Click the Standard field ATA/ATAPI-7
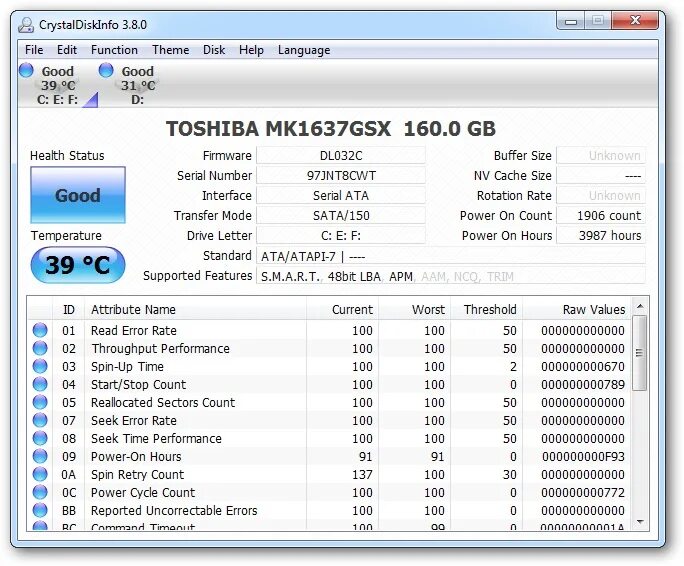684x566 pixels. point(451,256)
